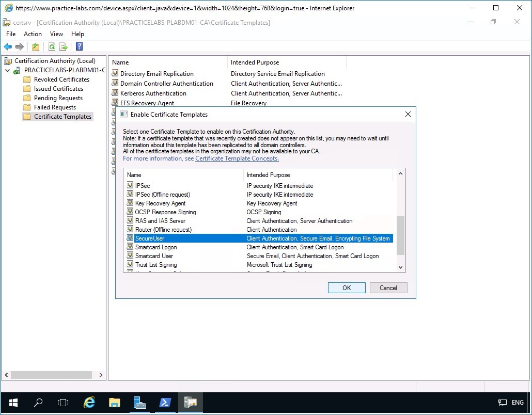
Task: Click the Back arrow toolbar icon
Action: coord(8,47)
